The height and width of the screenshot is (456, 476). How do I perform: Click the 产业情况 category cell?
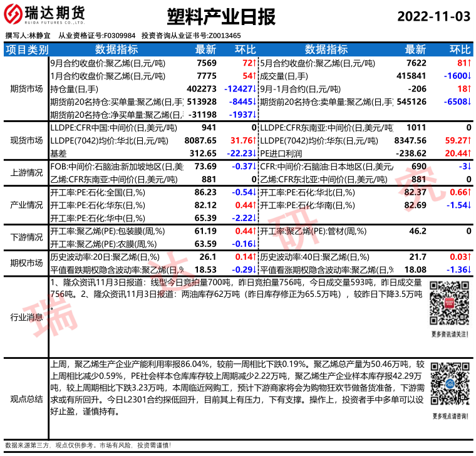click(x=26, y=205)
